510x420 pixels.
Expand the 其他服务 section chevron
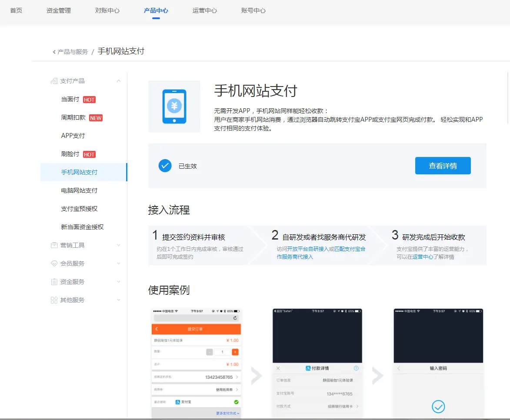click(119, 300)
